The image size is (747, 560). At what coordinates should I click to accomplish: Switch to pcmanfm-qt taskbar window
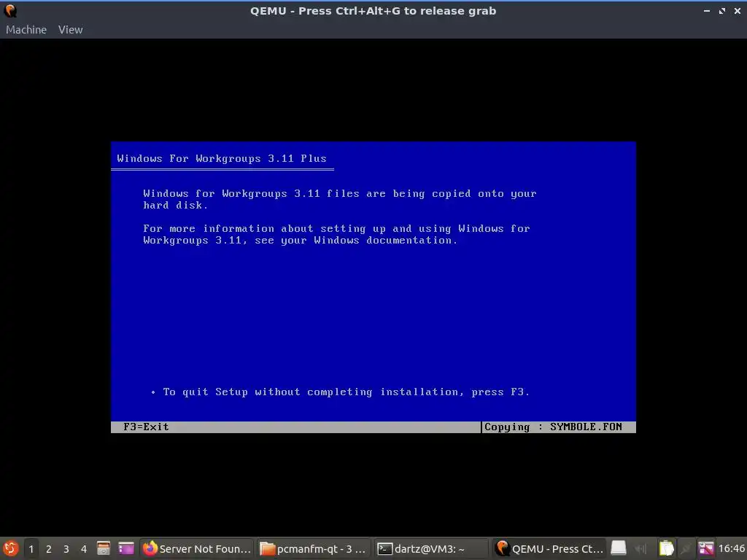314,548
